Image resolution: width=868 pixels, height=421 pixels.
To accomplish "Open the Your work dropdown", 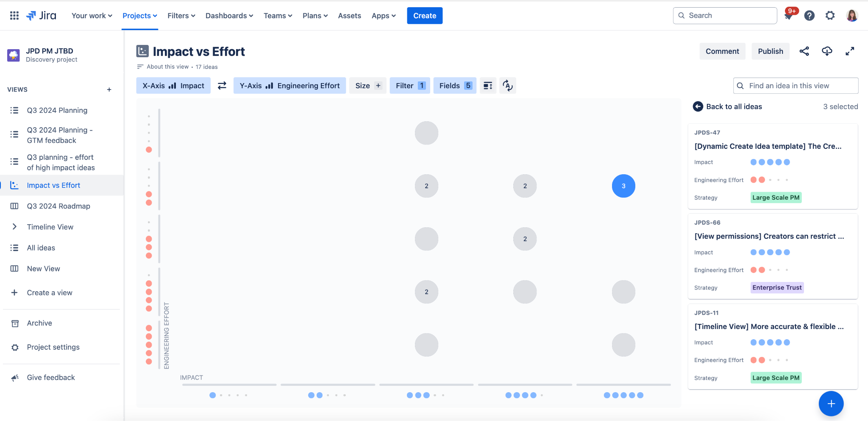I will pyautogui.click(x=92, y=16).
